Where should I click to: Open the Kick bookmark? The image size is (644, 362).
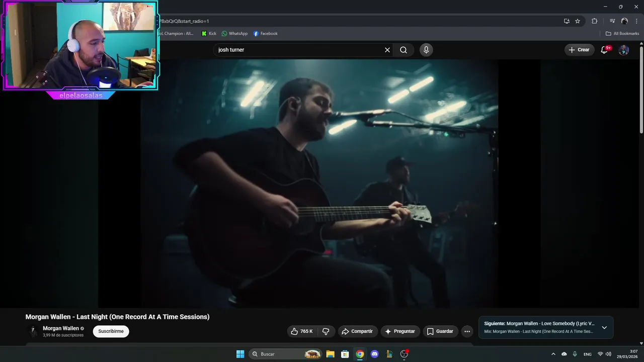tap(209, 34)
